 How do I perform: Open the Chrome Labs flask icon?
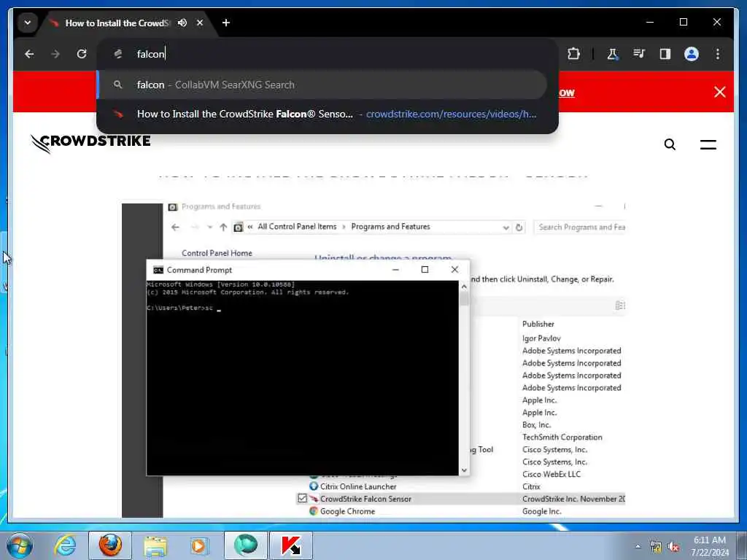pyautogui.click(x=612, y=54)
